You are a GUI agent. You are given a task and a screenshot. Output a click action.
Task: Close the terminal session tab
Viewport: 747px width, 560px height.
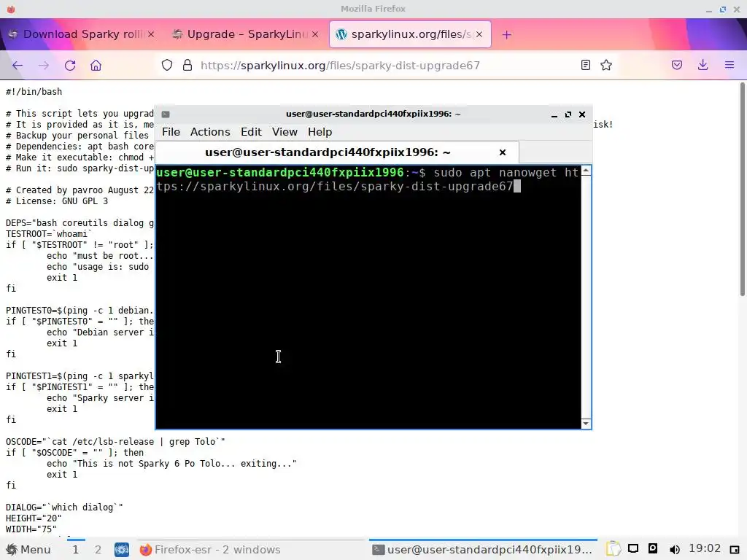[502, 152]
